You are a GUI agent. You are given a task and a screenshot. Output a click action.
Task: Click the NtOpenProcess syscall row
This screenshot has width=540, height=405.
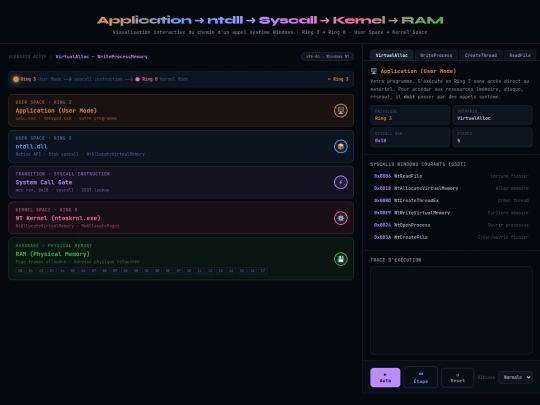pos(451,225)
